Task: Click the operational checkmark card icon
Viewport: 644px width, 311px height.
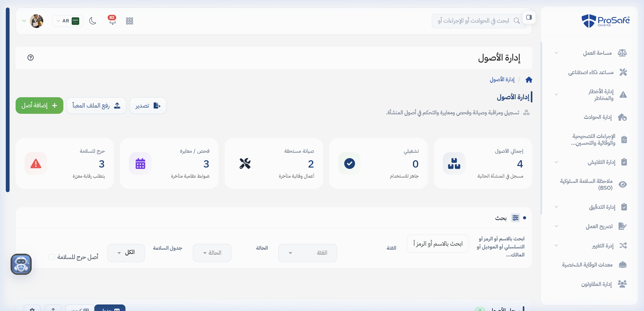Action: coord(350,164)
